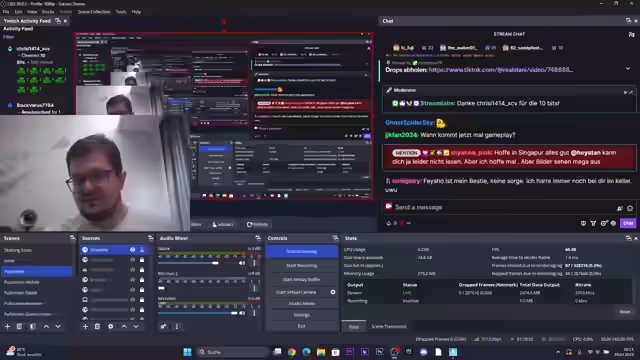Viewport: 640px width, 360px height.
Task: Mute the first audio mixer channel
Action: pyautogui.click(x=242, y=263)
